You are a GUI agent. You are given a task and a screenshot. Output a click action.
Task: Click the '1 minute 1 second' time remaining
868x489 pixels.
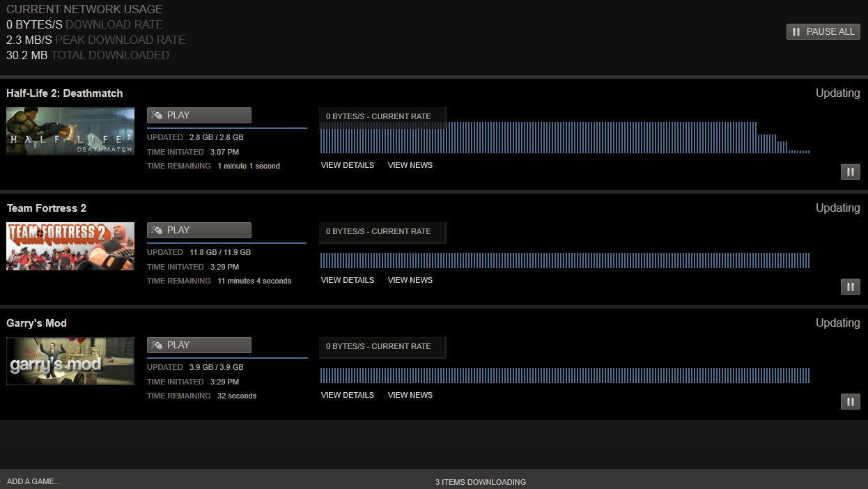[x=249, y=166]
